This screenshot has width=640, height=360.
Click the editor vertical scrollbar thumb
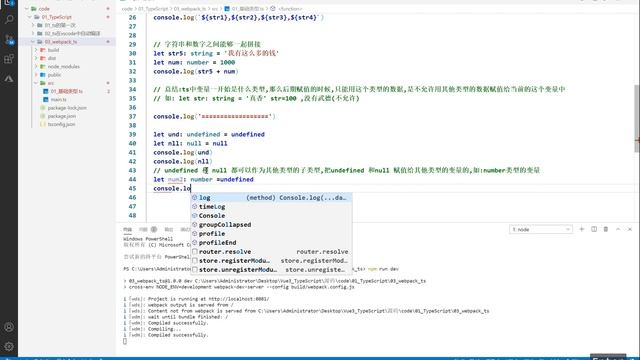click(637, 118)
